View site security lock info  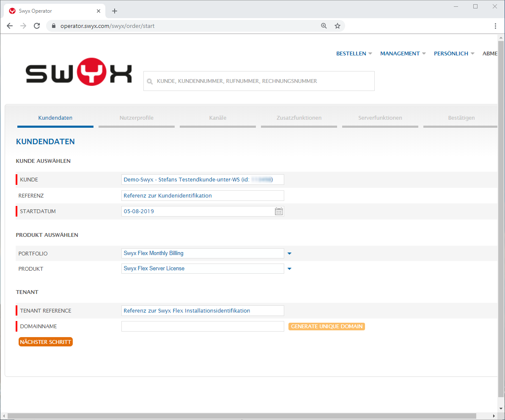click(53, 26)
